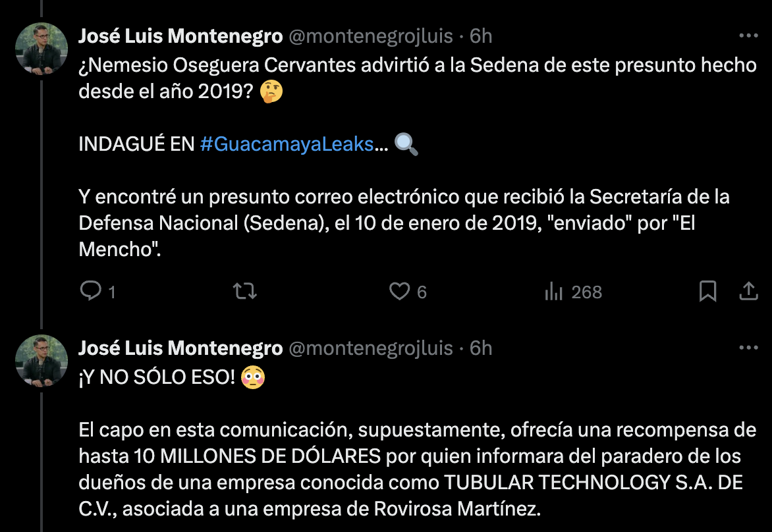Screen dimensions: 772x532
Task: Open the more options menu on the second tweet
Action: 748,348
